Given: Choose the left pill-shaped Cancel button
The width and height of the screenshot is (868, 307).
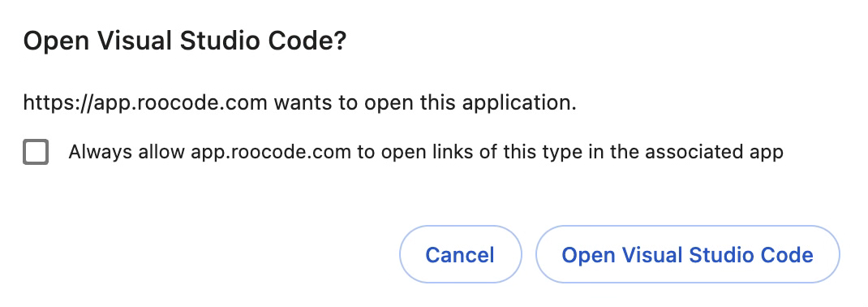Looking at the screenshot, I should coord(460,254).
